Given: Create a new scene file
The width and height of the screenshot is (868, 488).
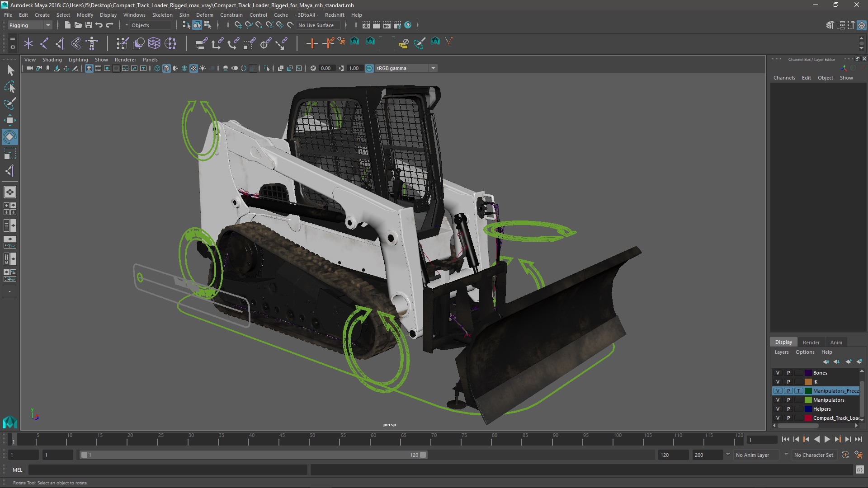Looking at the screenshot, I should pos(67,25).
